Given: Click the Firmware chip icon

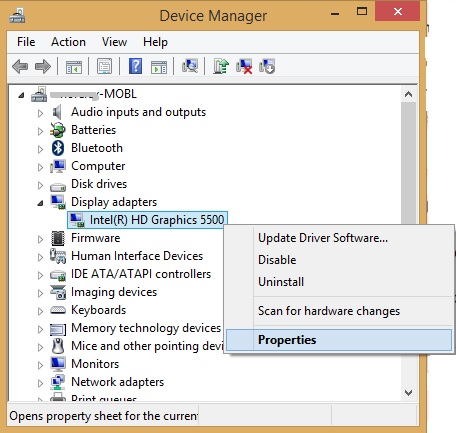Looking at the screenshot, I should point(58,238).
